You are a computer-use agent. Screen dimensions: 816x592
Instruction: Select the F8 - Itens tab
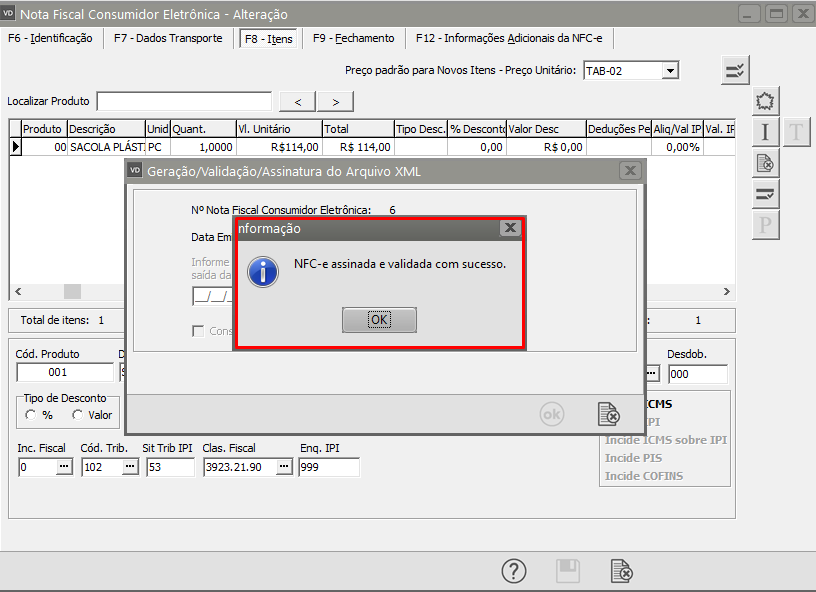point(269,39)
